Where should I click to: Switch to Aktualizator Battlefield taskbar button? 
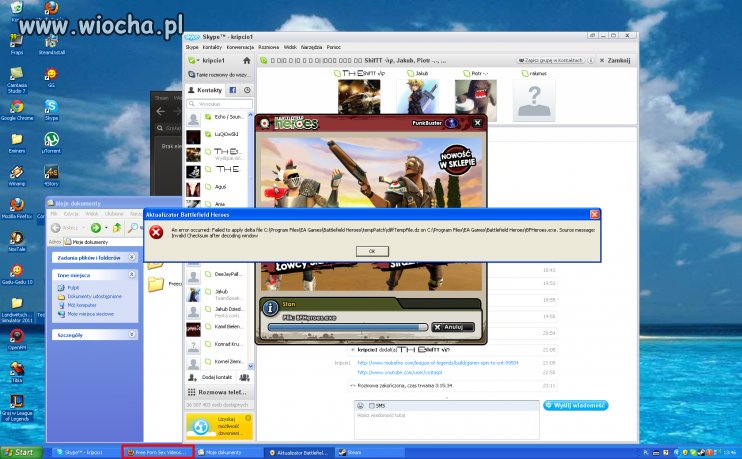pos(299,452)
